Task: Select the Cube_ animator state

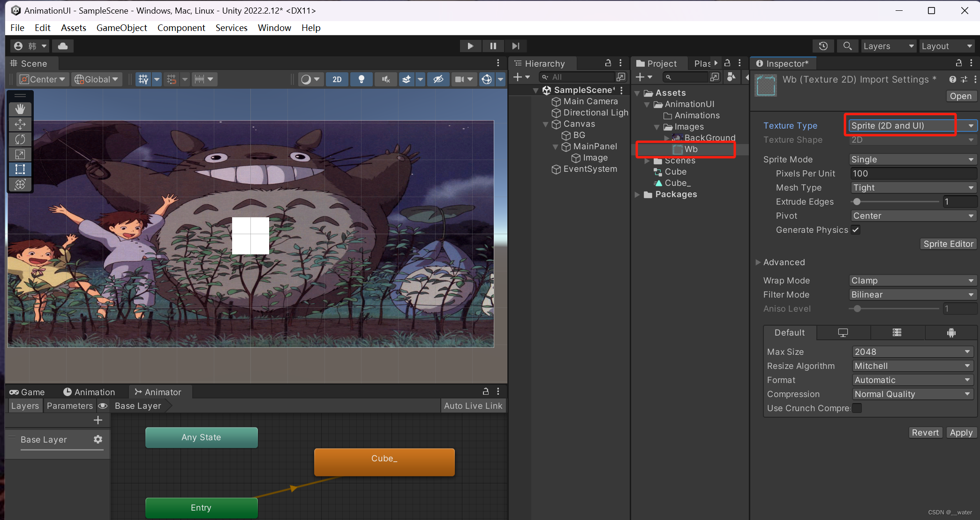Action: pos(384,462)
